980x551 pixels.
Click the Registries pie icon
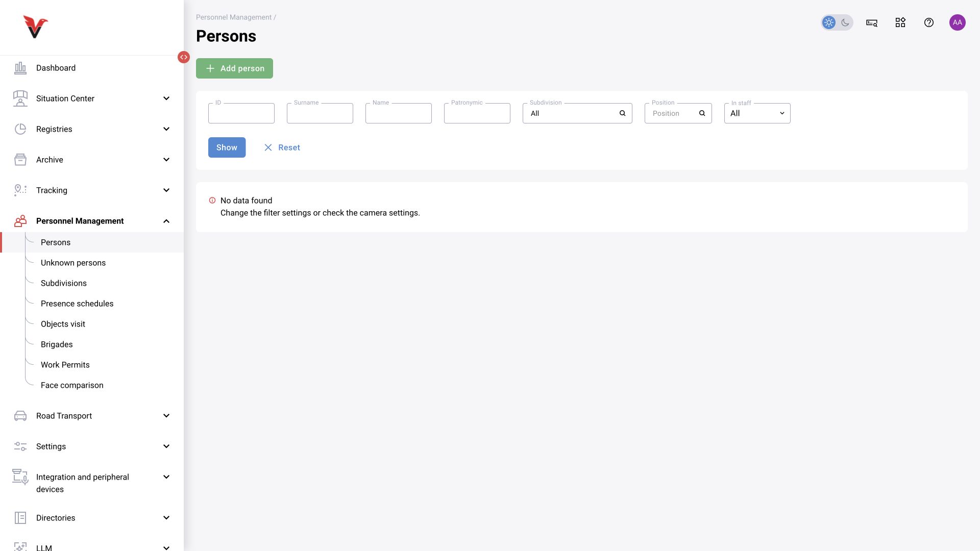tap(20, 129)
